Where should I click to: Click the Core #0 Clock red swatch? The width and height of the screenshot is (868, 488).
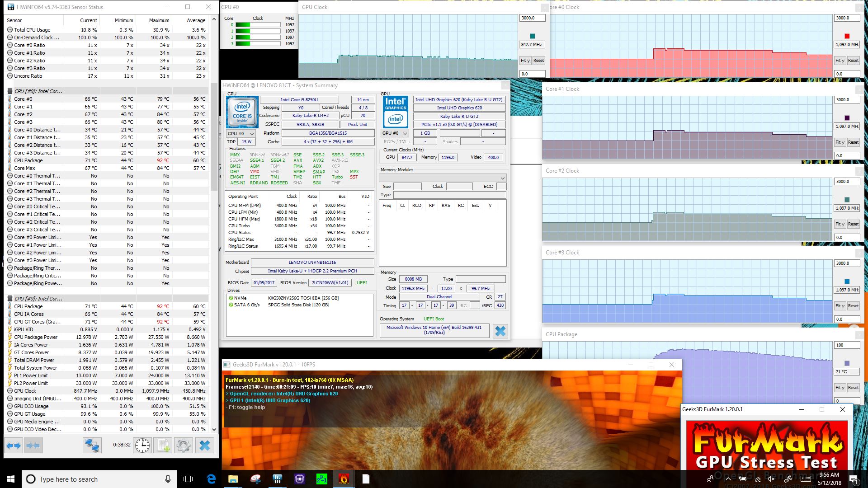coord(847,36)
